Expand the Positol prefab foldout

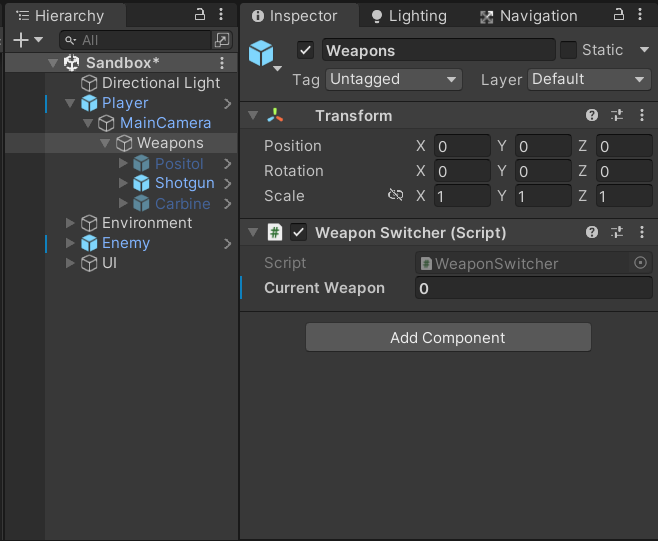click(x=123, y=163)
